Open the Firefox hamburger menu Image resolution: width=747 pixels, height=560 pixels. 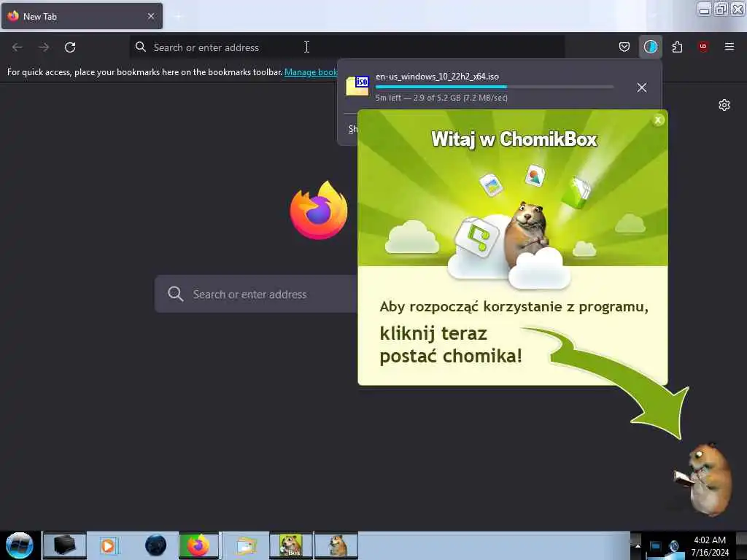coord(729,47)
